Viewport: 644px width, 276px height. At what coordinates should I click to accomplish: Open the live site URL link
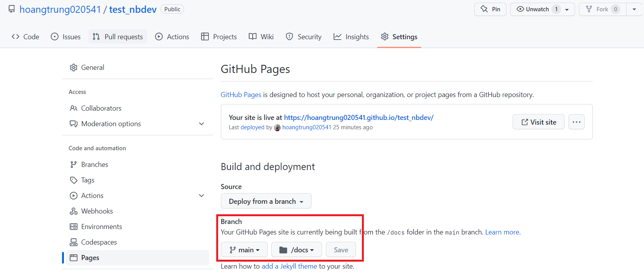[359, 118]
